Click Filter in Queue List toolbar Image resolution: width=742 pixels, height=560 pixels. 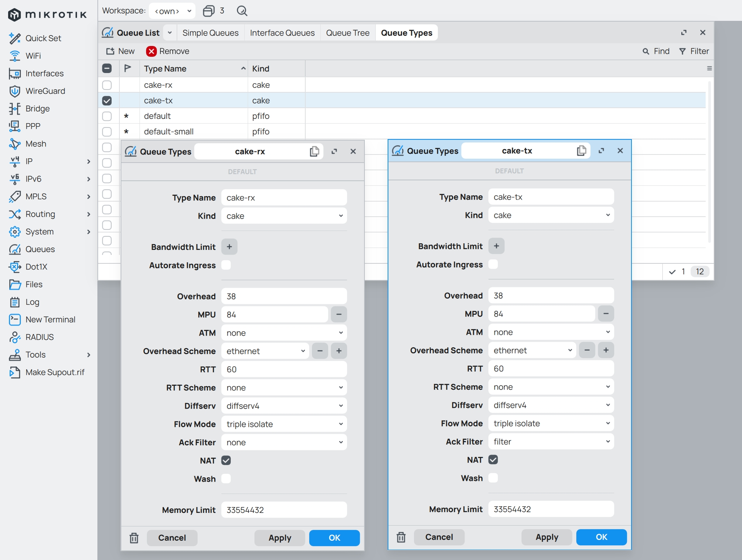694,51
